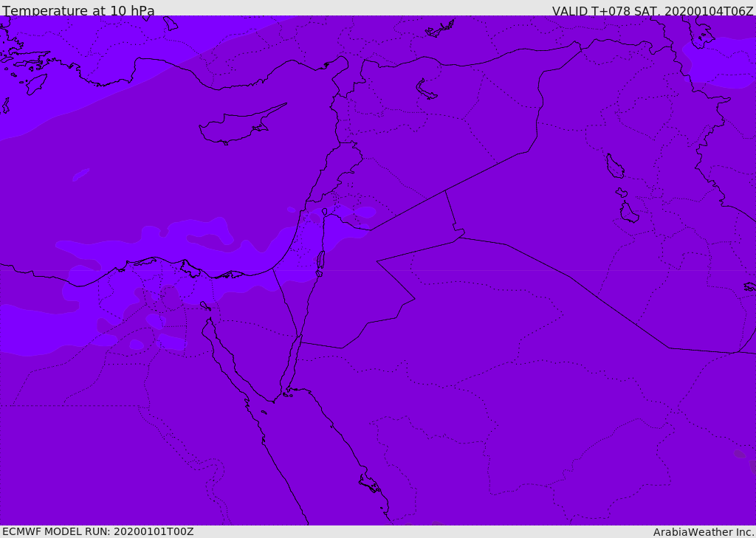Select the 'Temperature at 10 hPa' title

[78, 10]
